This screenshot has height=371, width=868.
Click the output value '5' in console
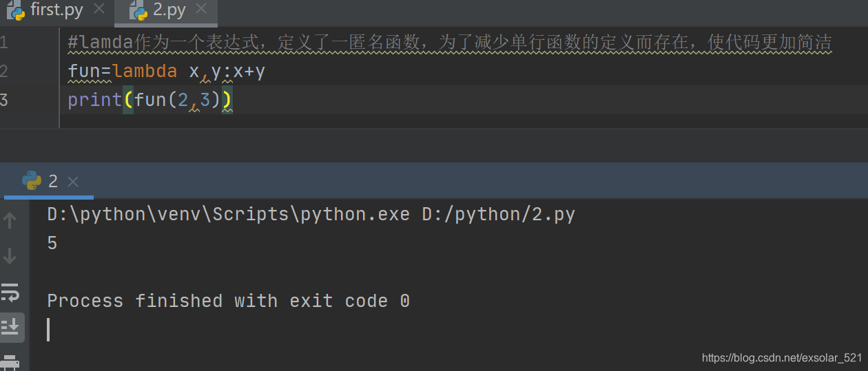coord(52,243)
